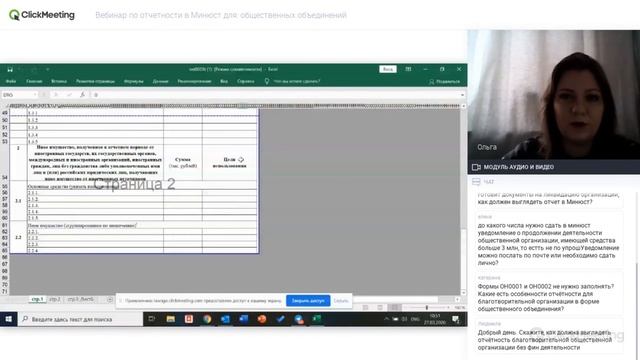
Task: Click the Insert Function fx icon
Action: point(82,95)
